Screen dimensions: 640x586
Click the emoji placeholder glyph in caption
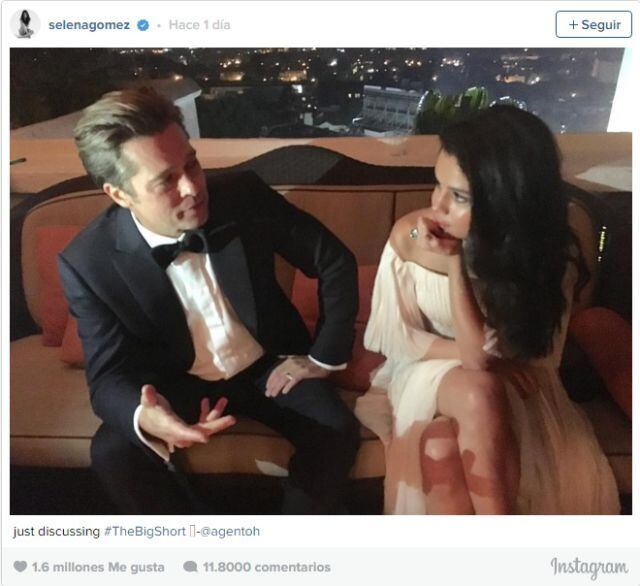[x=192, y=531]
